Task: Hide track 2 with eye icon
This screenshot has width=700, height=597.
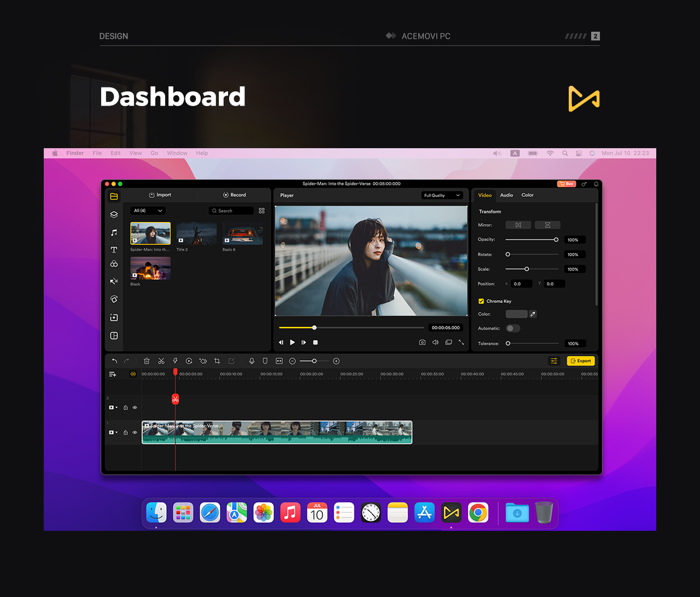Action: point(135,407)
